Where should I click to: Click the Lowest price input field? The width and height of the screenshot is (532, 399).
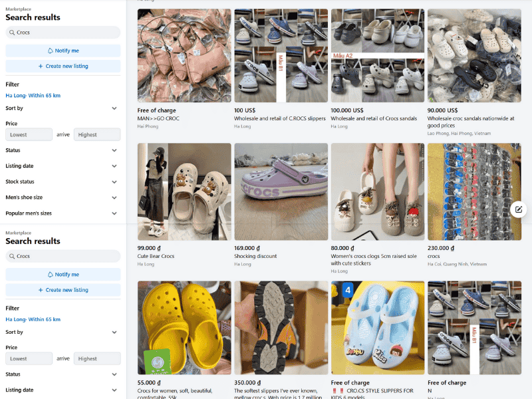(29, 134)
